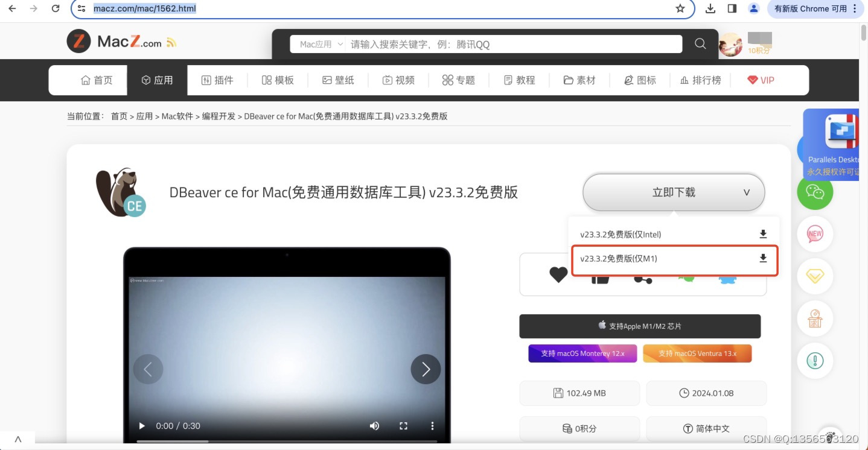This screenshot has width=868, height=450.
Task: Select the 应用 nav tab
Action: click(157, 80)
